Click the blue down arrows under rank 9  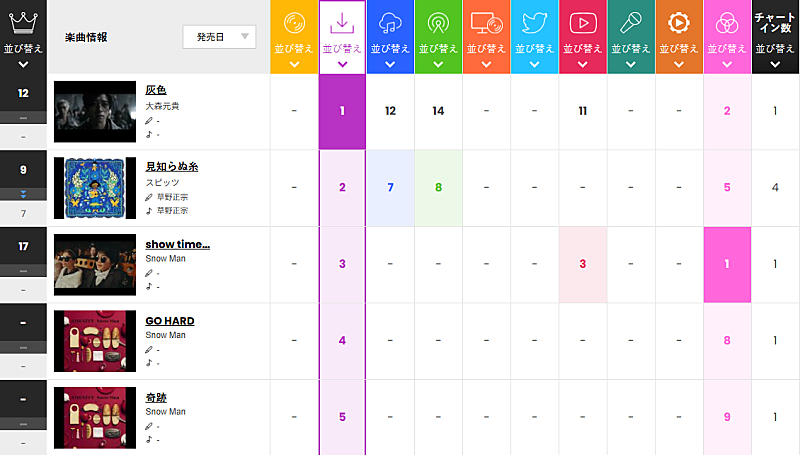coord(23,194)
